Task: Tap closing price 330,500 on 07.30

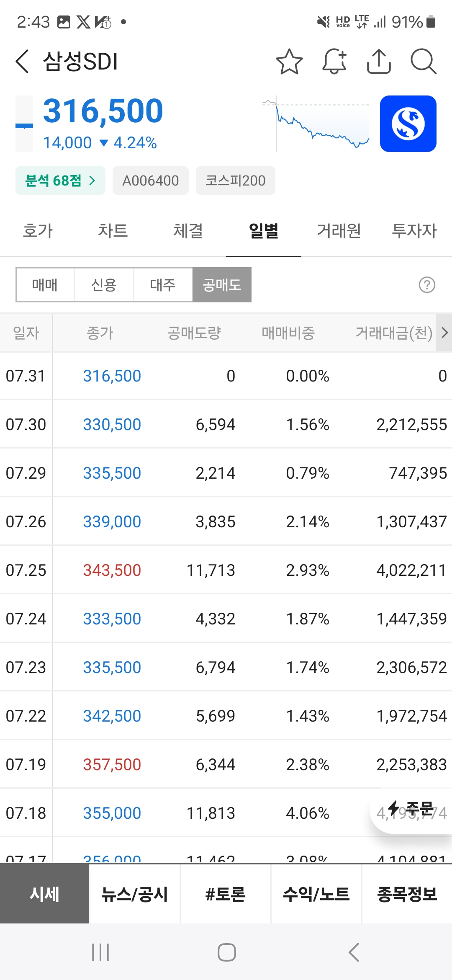Action: point(112,424)
